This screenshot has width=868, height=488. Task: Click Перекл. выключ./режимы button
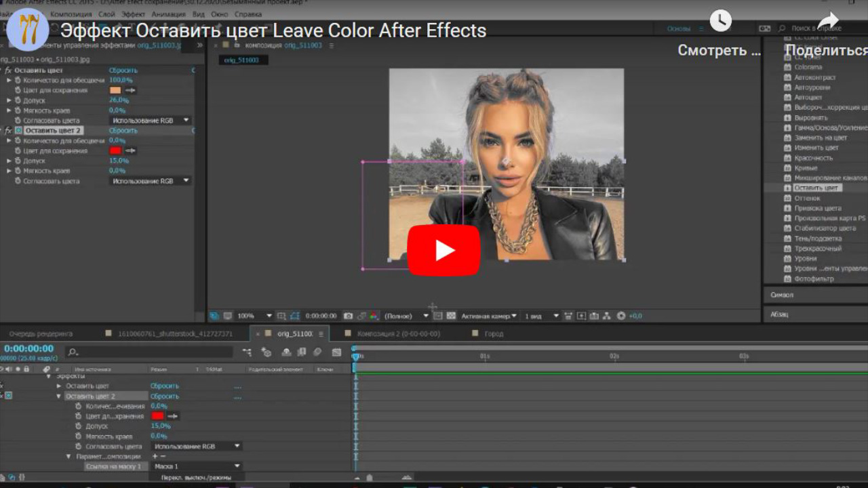coord(195,478)
